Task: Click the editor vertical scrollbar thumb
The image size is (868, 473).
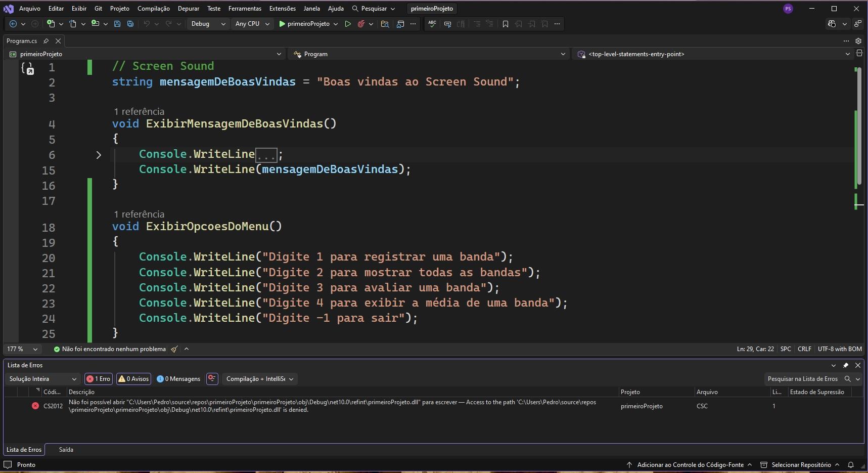Action: pos(858,126)
